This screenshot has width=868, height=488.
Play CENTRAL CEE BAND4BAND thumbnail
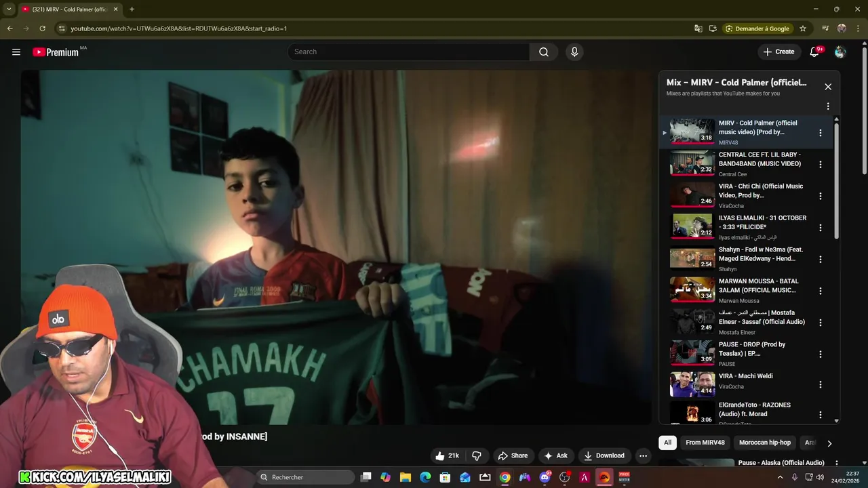click(x=692, y=163)
